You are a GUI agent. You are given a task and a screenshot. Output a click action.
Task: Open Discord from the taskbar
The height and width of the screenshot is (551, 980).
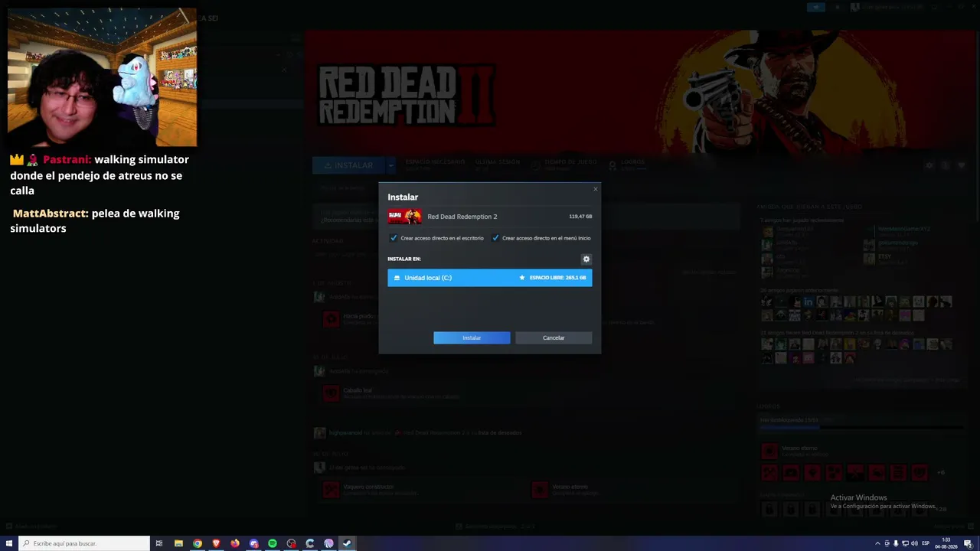tap(253, 543)
